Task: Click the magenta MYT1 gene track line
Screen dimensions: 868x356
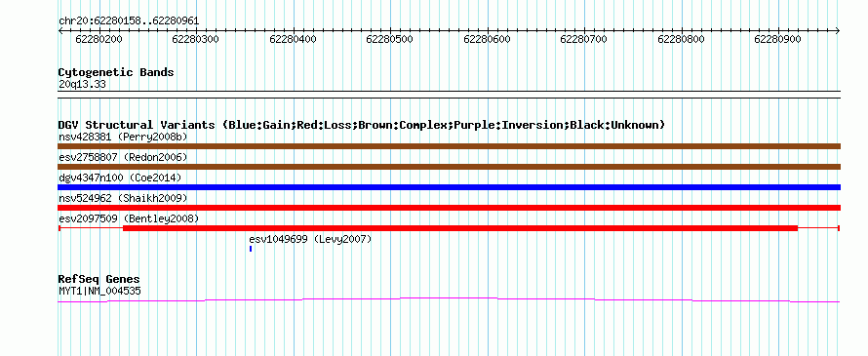Action: click(449, 299)
